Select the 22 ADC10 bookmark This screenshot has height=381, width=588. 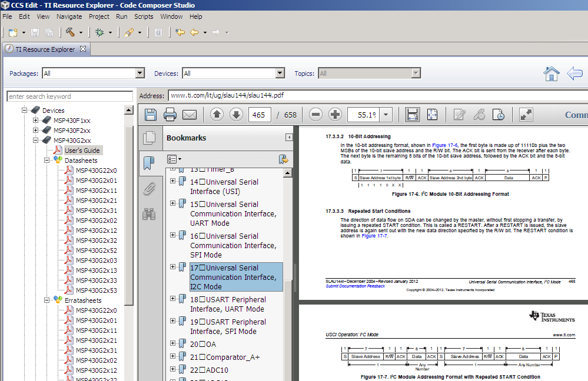point(210,370)
